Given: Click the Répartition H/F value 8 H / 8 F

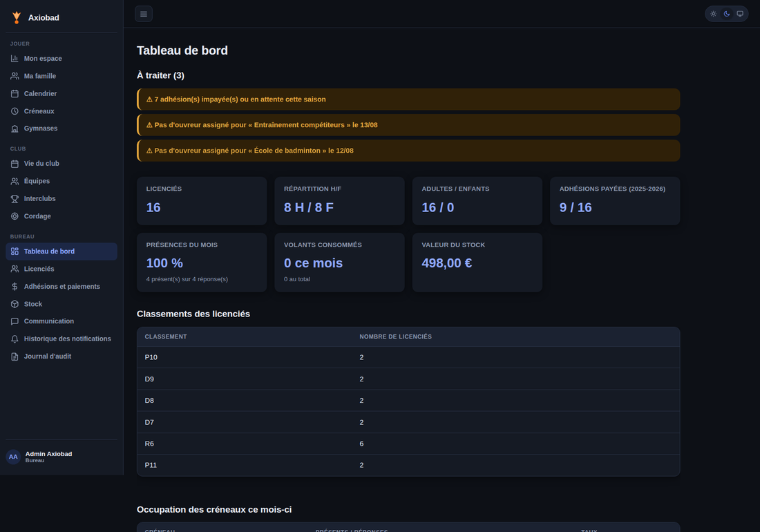Looking at the screenshot, I should click(309, 208).
